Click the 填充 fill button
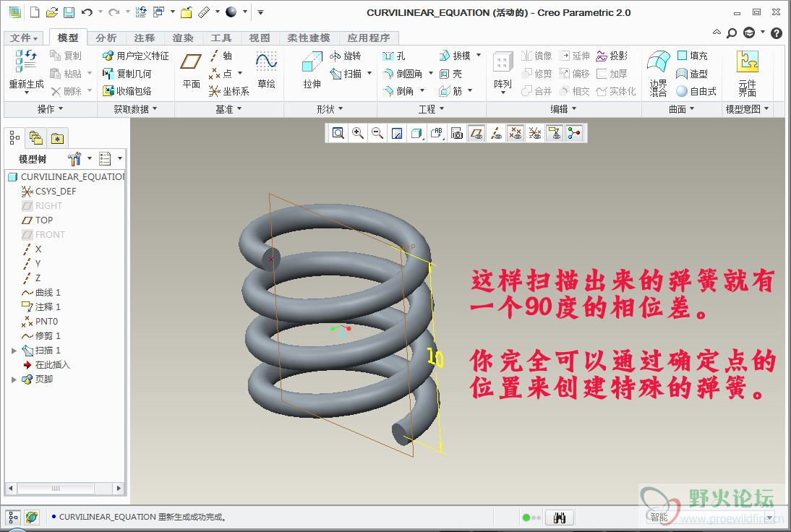 pos(692,56)
